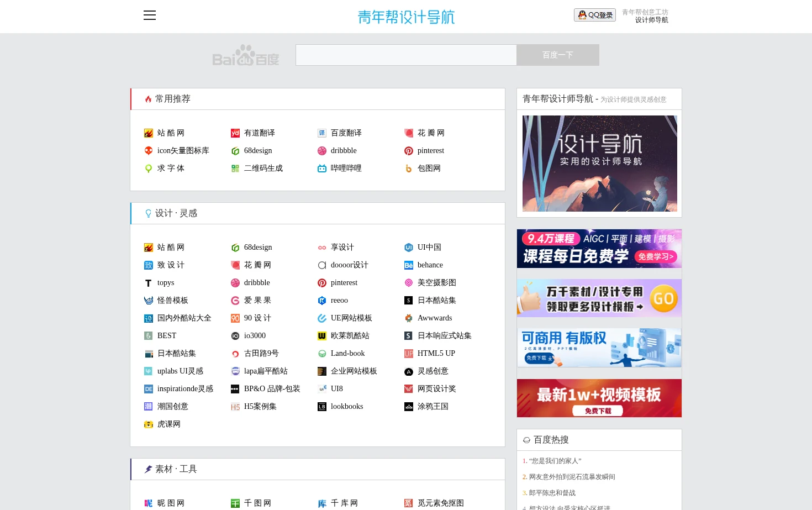
Task: Click the 求字体 icon
Action: pos(149,169)
